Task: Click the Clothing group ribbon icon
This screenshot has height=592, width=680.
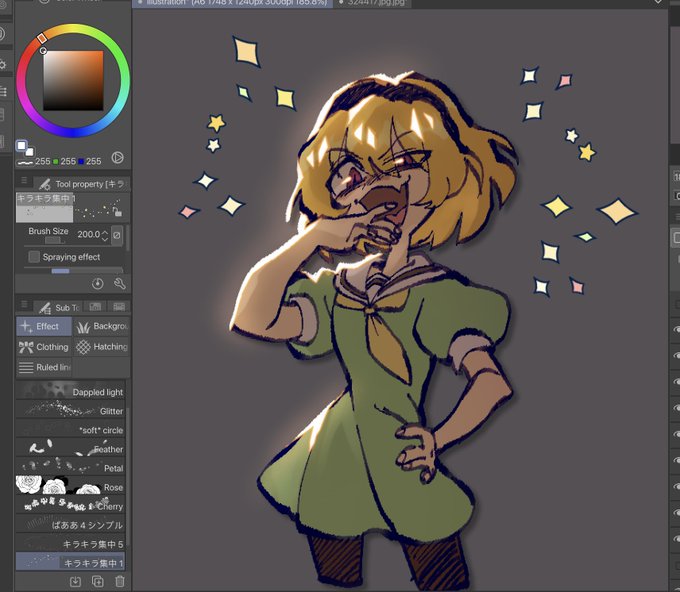Action: pyautogui.click(x=26, y=347)
